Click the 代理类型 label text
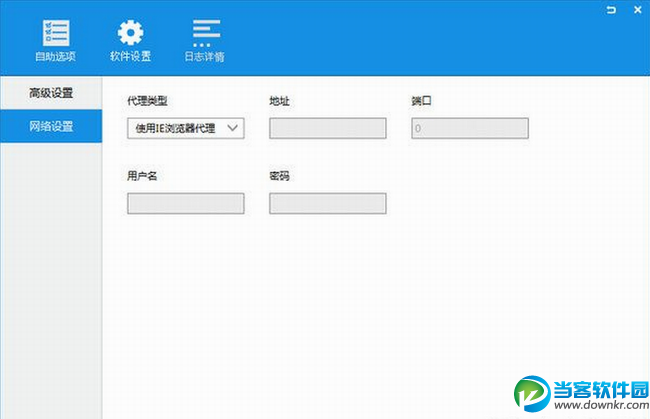Image resolution: width=650 pixels, height=419 pixels. click(147, 101)
